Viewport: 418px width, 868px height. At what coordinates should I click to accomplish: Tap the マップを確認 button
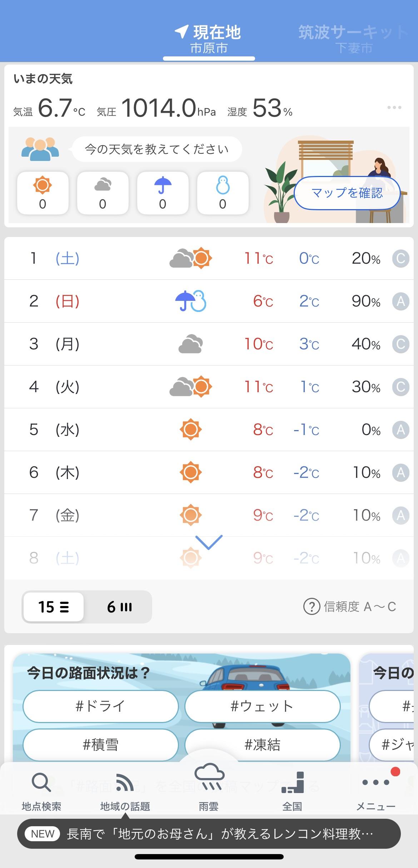tap(347, 193)
